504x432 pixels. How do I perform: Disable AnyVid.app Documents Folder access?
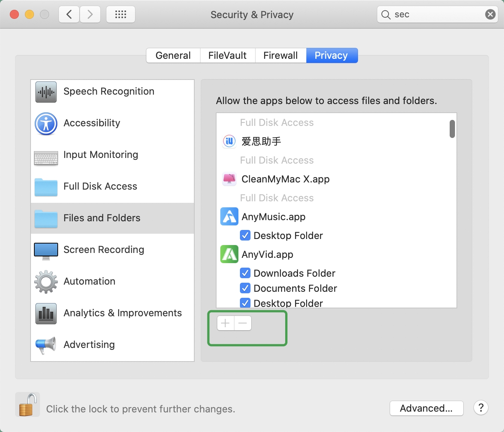click(x=245, y=288)
